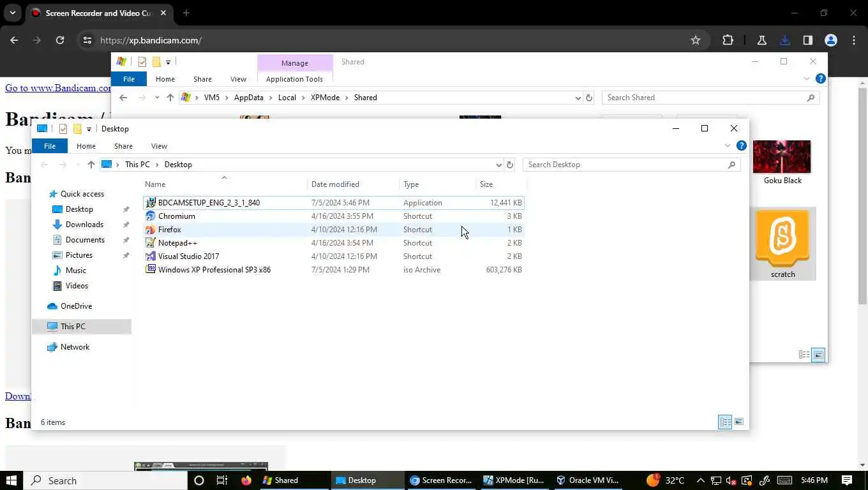Go up one level in Desktop window
Image resolution: width=868 pixels, height=490 pixels.
click(91, 165)
